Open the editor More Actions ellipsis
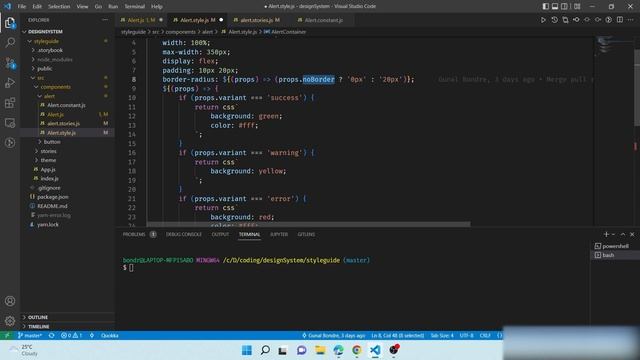 pos(631,20)
